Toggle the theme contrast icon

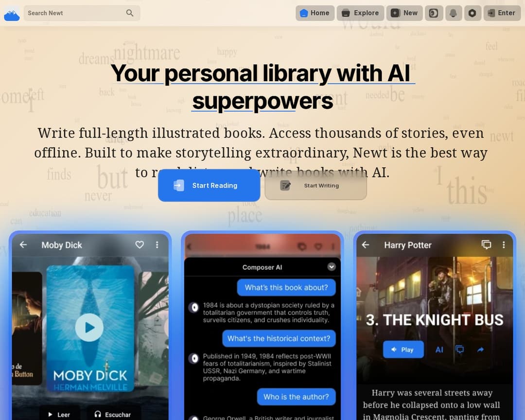pos(434,13)
